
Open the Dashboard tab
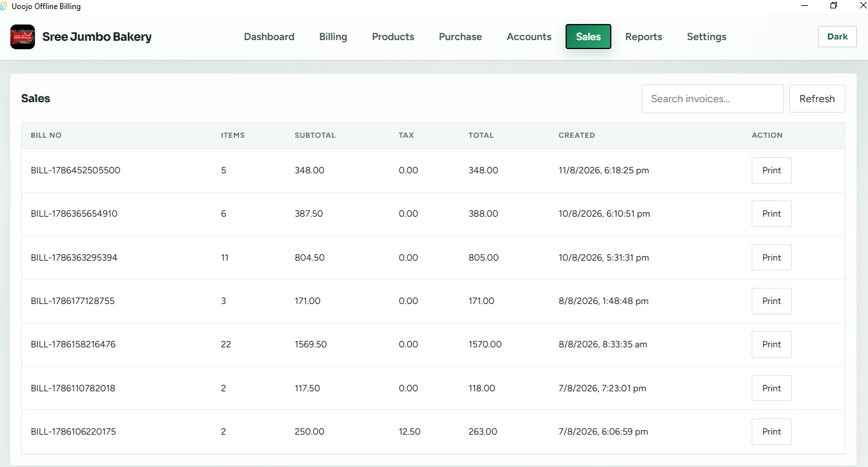point(269,37)
